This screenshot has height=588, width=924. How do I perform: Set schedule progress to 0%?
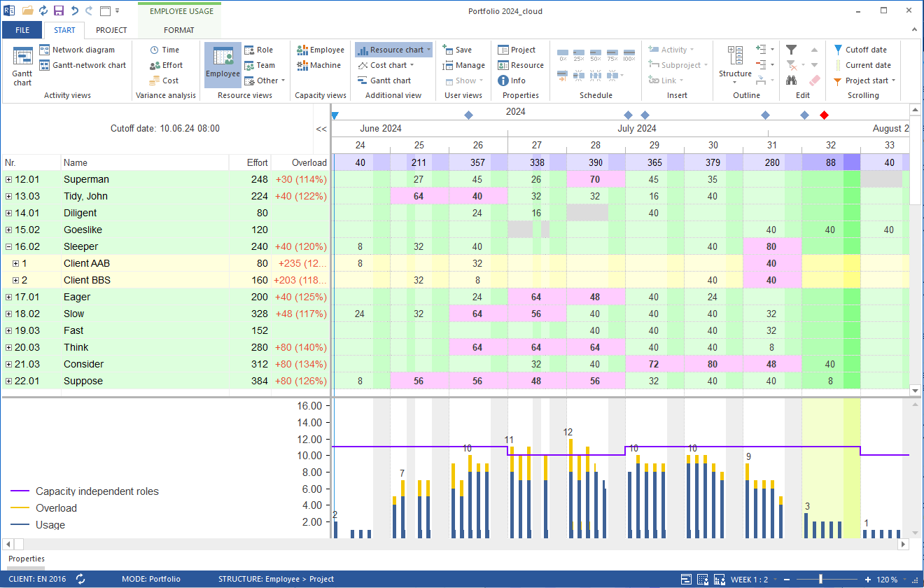coord(563,54)
